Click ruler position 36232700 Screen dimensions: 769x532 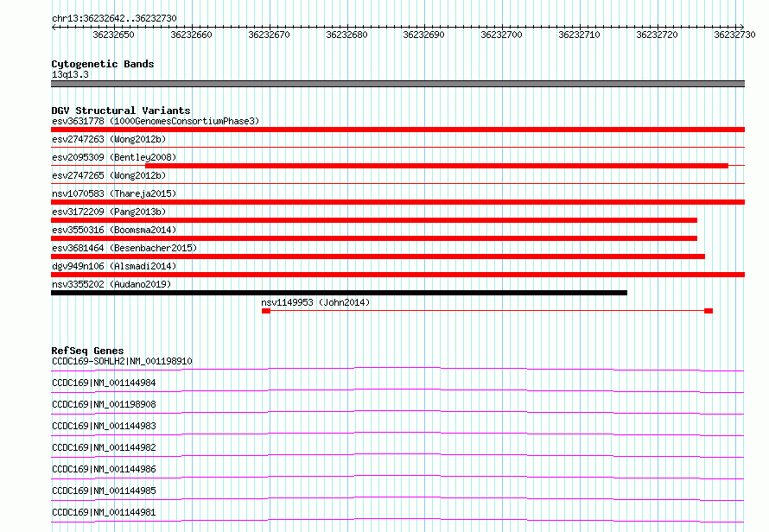click(501, 35)
